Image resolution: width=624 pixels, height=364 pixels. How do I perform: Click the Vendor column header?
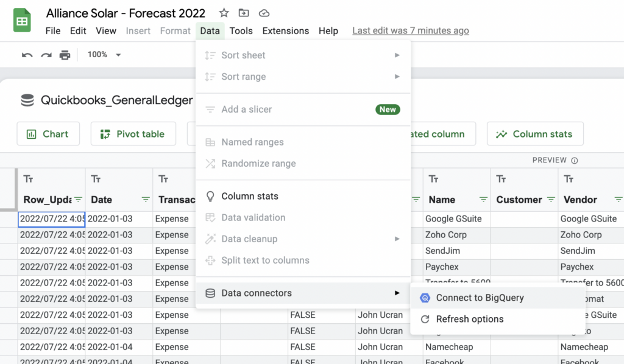tap(580, 200)
